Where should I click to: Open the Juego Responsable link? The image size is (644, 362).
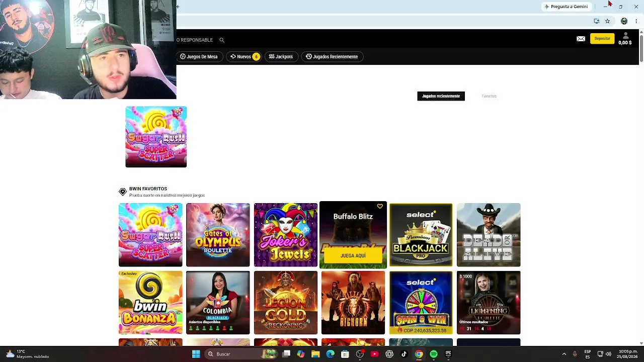[195, 40]
